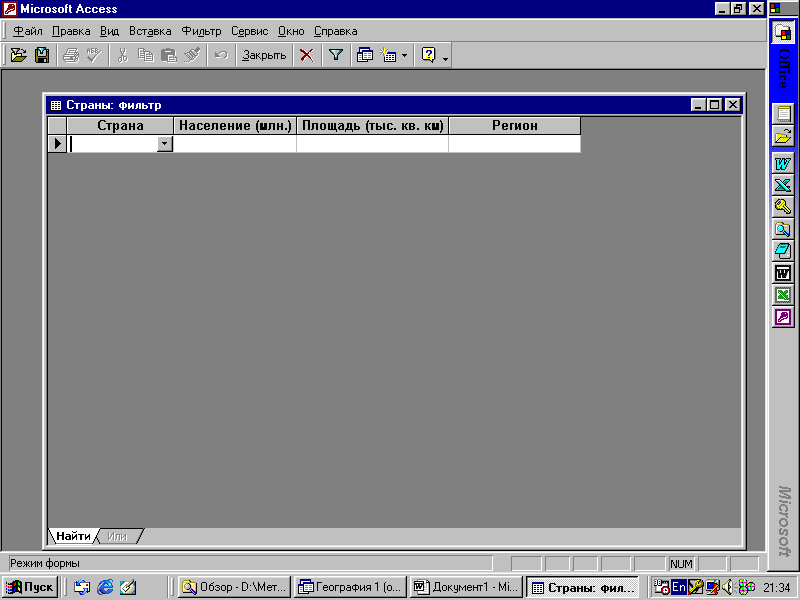Image resolution: width=800 pixels, height=600 pixels.
Task: Click Open Office Document folder in Office bar
Action: [x=783, y=136]
